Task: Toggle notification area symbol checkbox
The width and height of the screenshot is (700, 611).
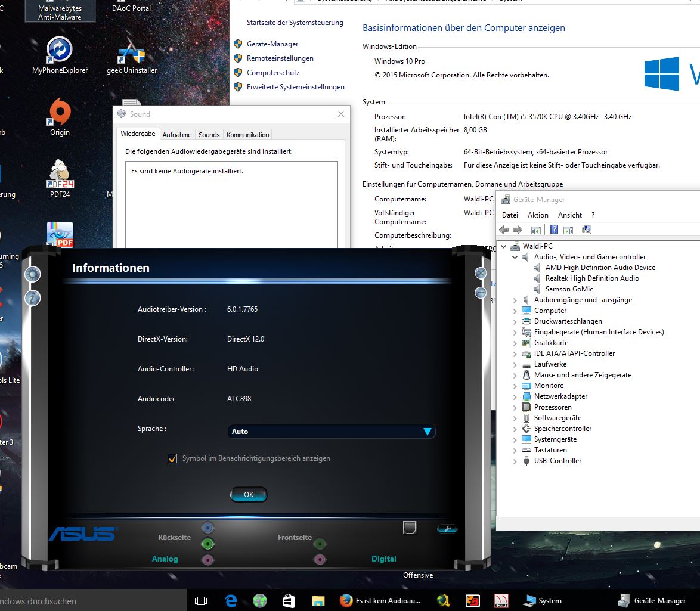Action: coord(172,458)
